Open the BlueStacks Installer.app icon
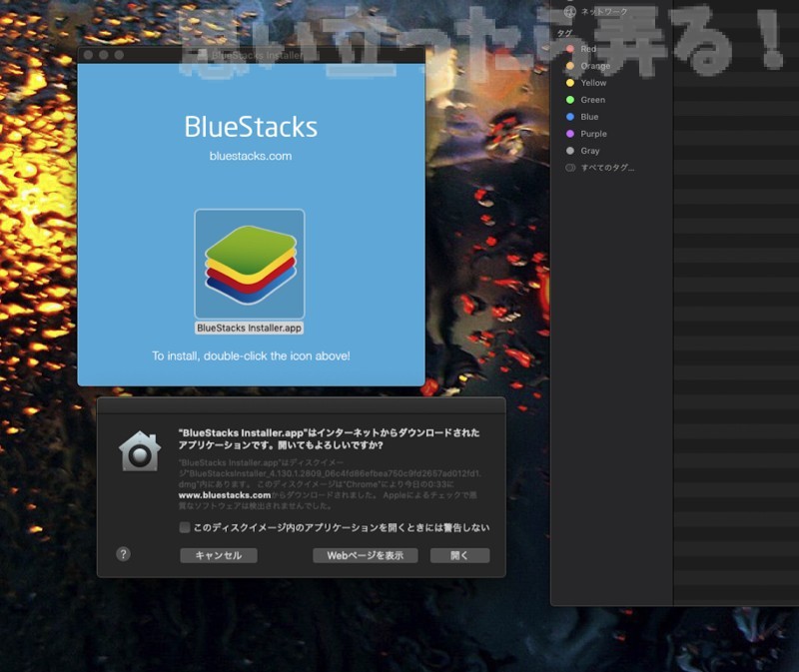The image size is (799, 672). coord(250,264)
